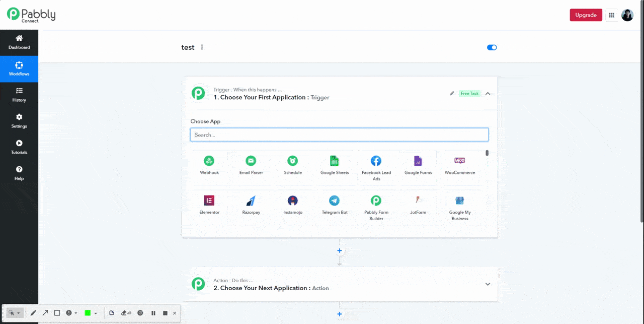The image size is (644, 324).
Task: Click the action step Pabbly icon
Action: 198,284
